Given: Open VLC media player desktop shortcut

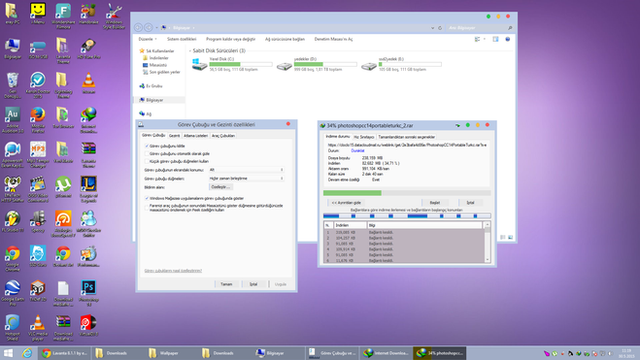Looking at the screenshot, I should tap(38, 328).
